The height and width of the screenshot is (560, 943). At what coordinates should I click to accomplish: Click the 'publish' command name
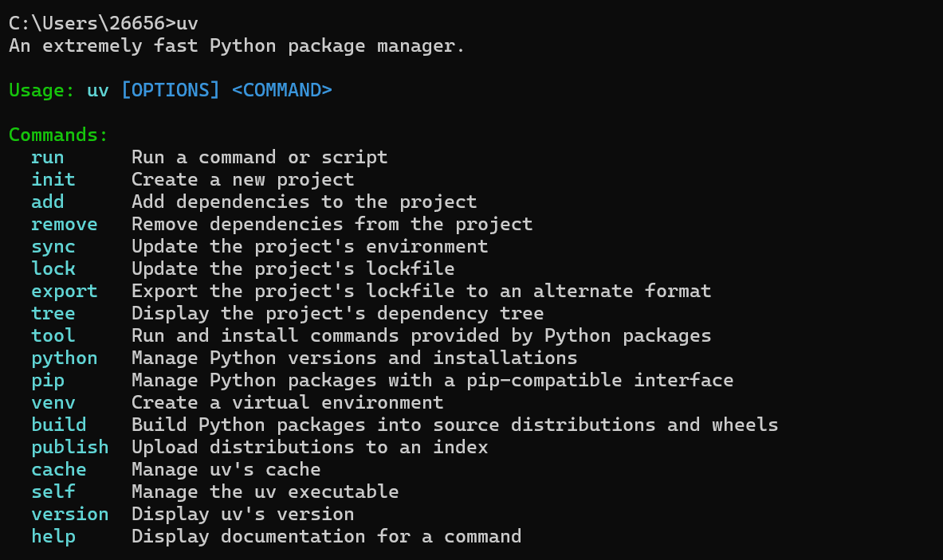coord(70,447)
